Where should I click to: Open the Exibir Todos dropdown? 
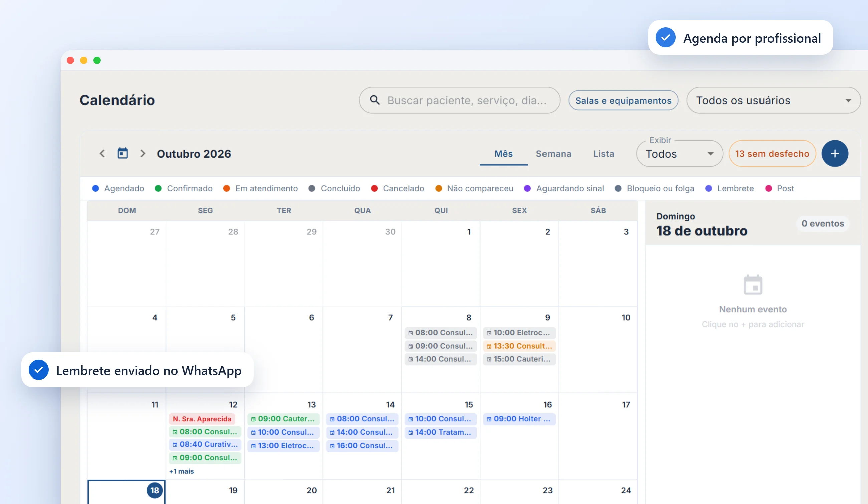679,154
